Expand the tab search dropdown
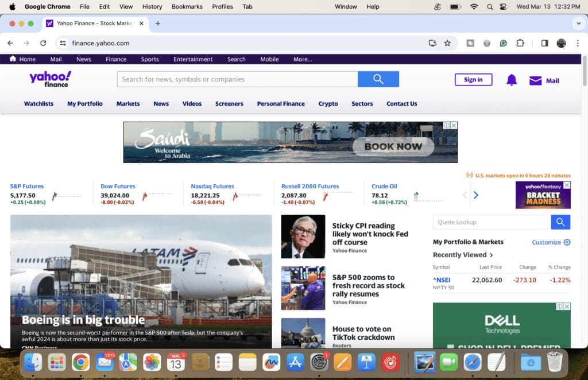The image size is (588, 380). tap(578, 23)
